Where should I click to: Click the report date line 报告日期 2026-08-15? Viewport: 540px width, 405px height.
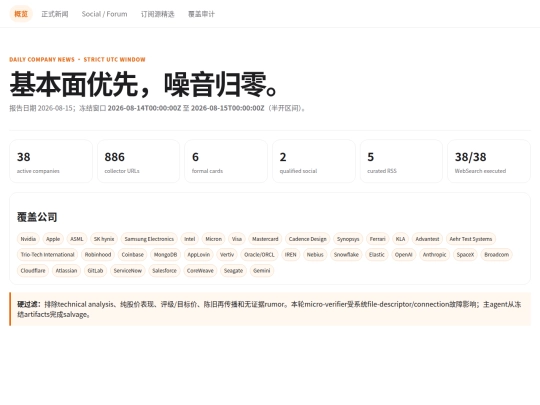tap(157, 108)
